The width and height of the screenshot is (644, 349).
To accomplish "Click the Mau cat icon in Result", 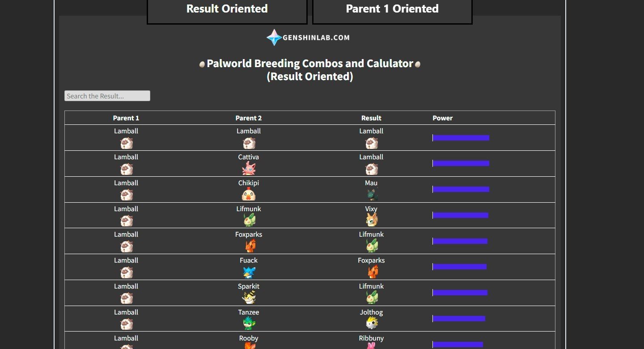I will [x=371, y=195].
